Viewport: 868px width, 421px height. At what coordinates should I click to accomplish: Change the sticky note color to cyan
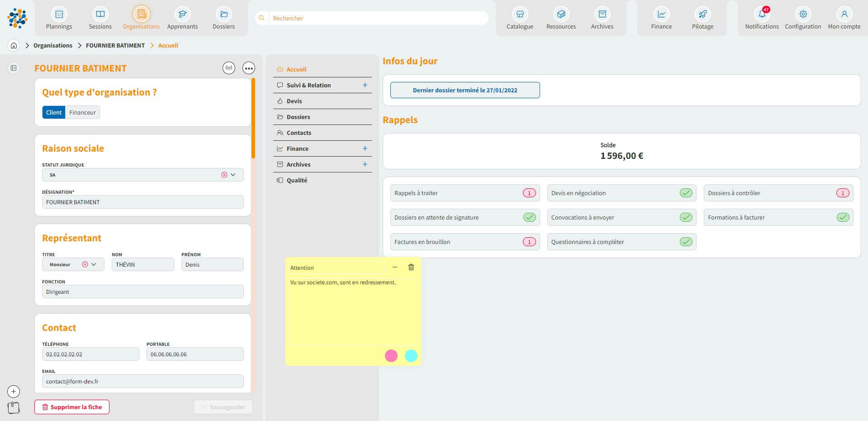coord(411,356)
